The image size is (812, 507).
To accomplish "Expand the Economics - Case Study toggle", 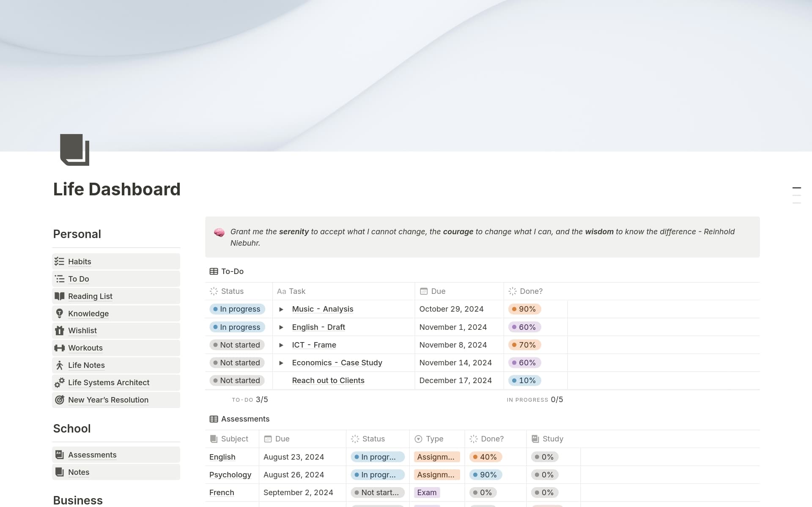I will tap(281, 363).
